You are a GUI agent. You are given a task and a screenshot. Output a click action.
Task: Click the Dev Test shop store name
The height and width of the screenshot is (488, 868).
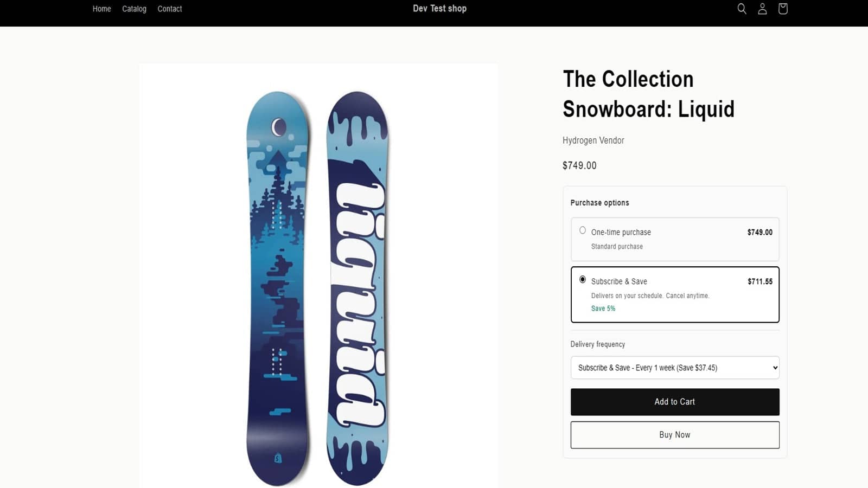tap(439, 9)
